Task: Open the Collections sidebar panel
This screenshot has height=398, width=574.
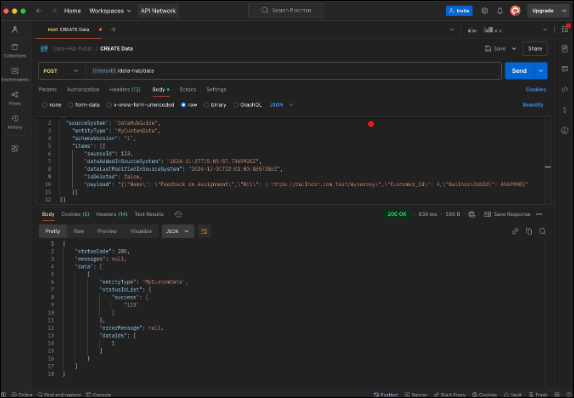Action: click(x=15, y=51)
